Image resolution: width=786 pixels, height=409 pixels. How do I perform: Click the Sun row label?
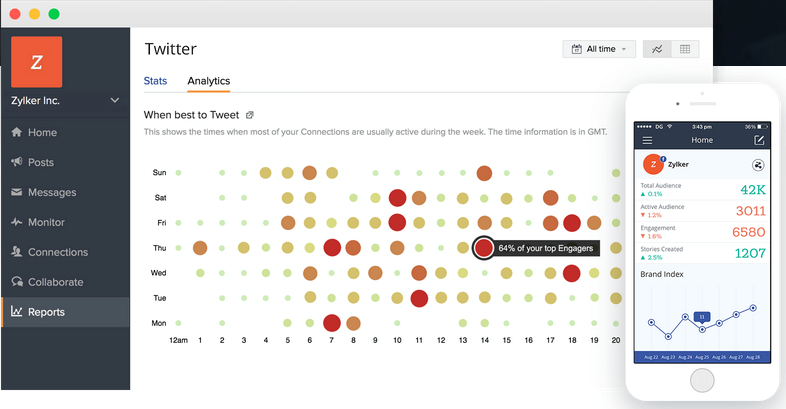tap(159, 172)
